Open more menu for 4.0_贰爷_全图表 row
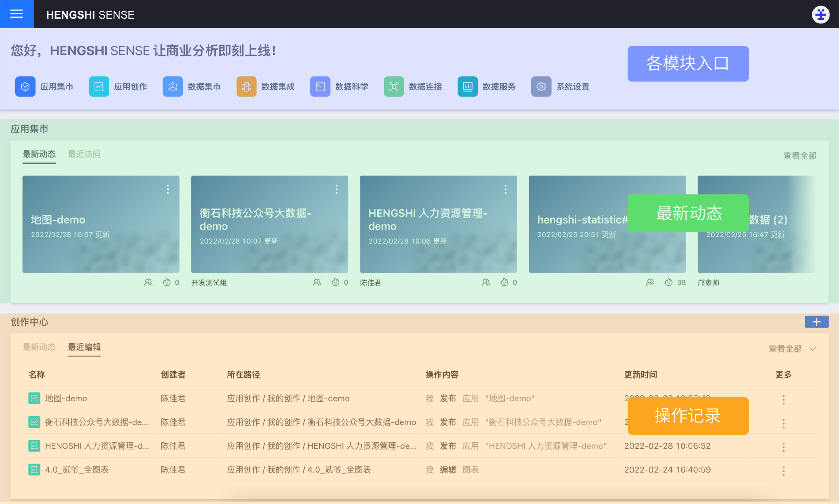Screen dimensions: 839x504 [x=783, y=471]
